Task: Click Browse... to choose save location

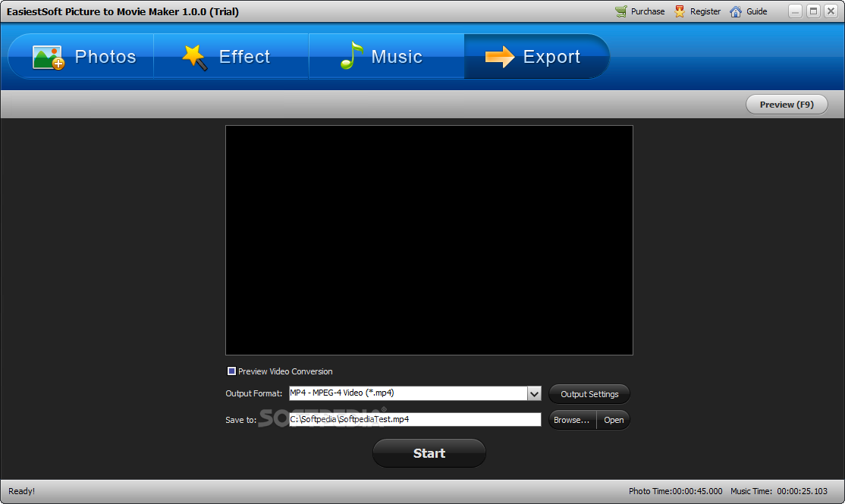Action: pyautogui.click(x=573, y=420)
